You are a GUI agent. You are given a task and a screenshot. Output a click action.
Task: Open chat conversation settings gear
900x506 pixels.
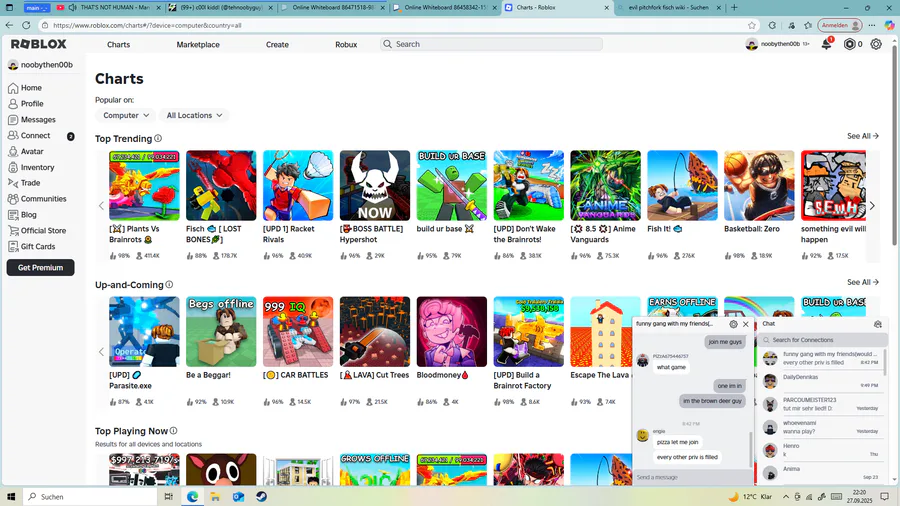click(734, 324)
